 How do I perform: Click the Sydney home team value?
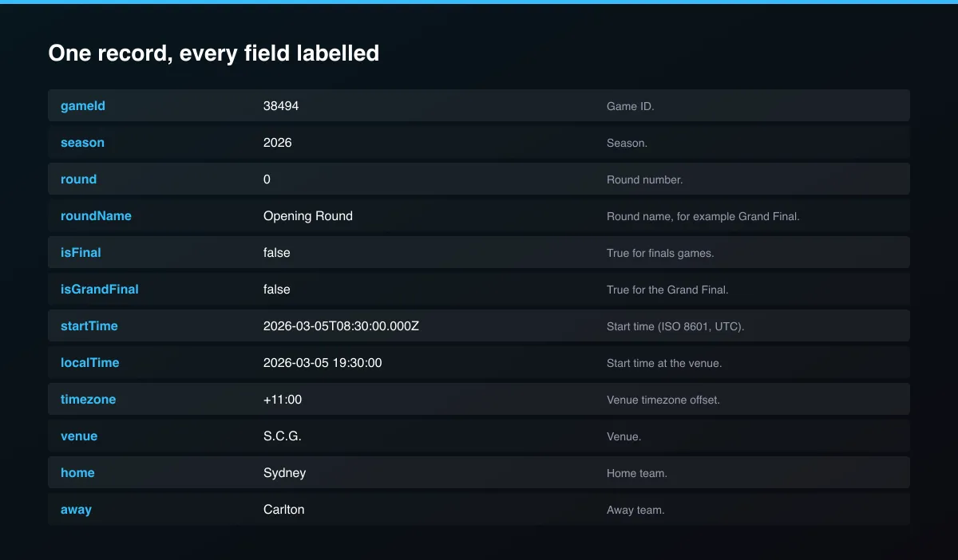tap(285, 473)
